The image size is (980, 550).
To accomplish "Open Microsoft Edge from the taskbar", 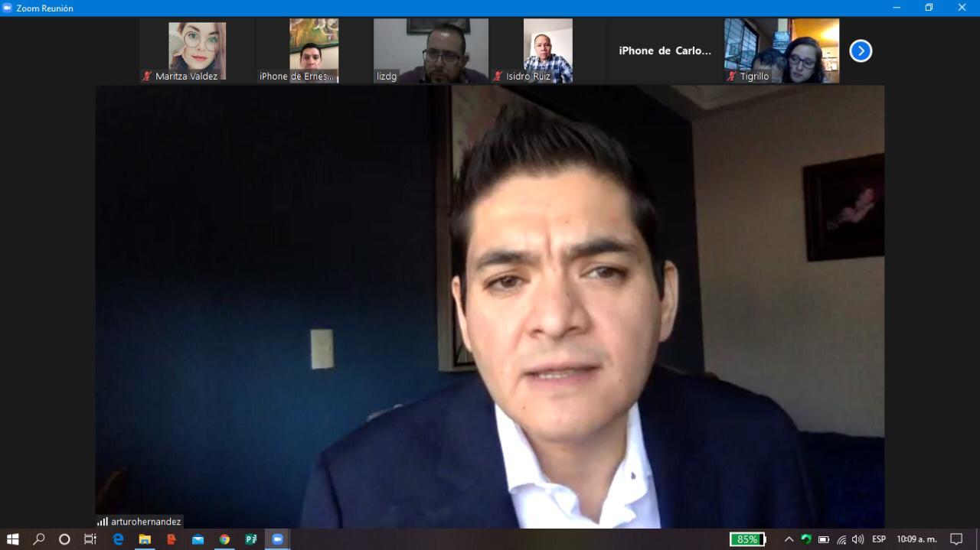I will click(x=118, y=539).
